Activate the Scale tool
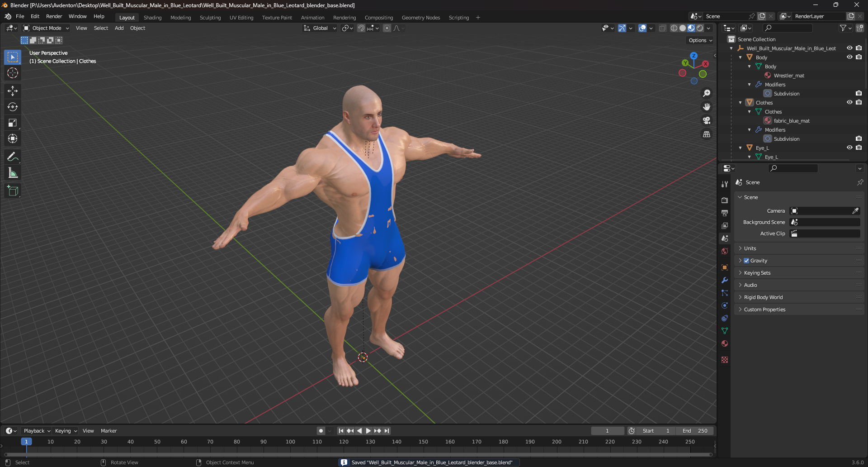The width and height of the screenshot is (868, 467). pyautogui.click(x=13, y=123)
